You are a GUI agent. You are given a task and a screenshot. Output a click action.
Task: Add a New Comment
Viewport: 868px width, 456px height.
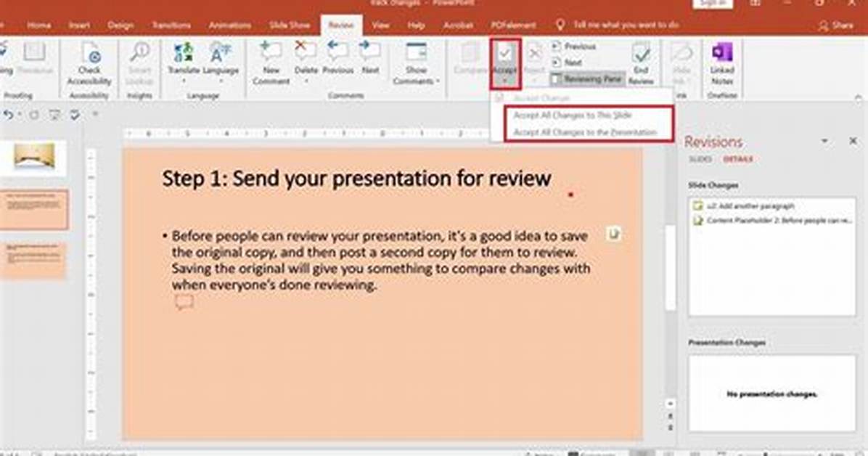point(271,63)
